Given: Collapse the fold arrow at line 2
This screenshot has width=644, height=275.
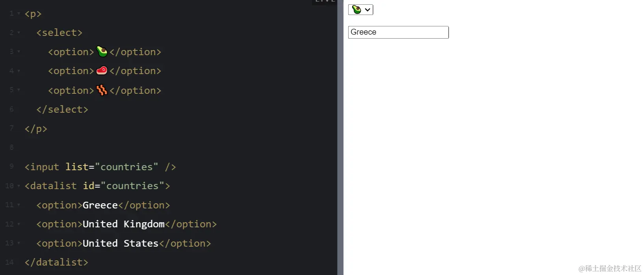Looking at the screenshot, I should pos(19,33).
